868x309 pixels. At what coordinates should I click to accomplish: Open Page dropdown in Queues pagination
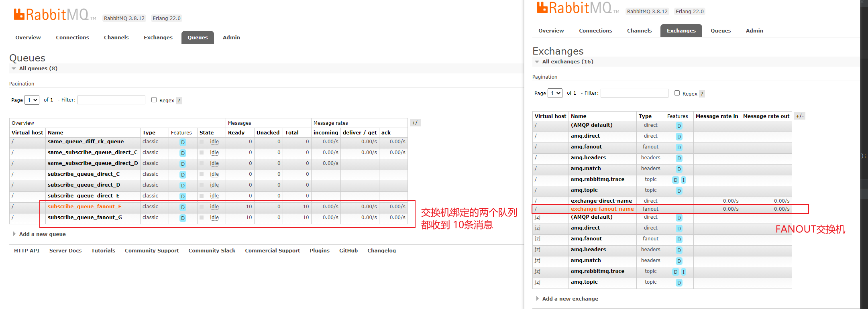(x=32, y=100)
